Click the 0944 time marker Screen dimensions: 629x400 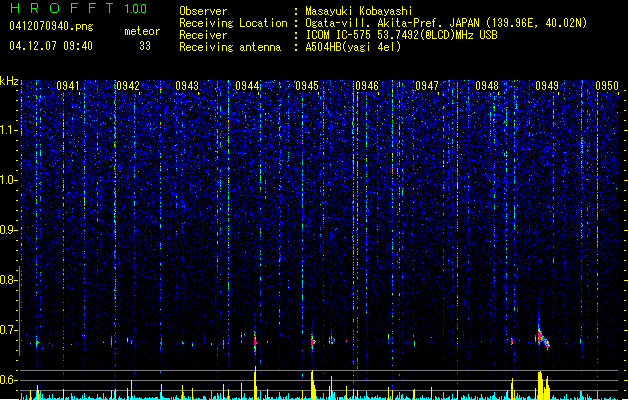[x=247, y=86]
